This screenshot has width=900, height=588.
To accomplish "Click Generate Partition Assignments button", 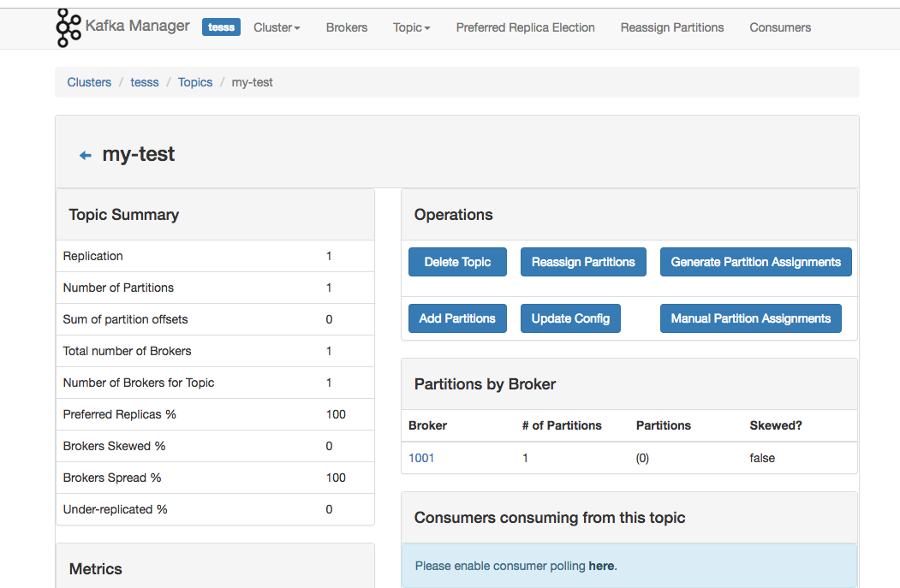I will click(x=756, y=262).
